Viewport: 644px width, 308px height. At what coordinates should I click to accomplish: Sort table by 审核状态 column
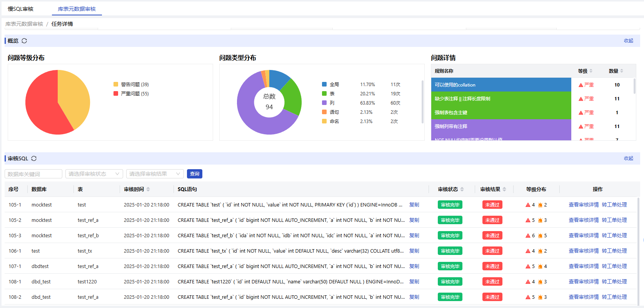pos(462,189)
